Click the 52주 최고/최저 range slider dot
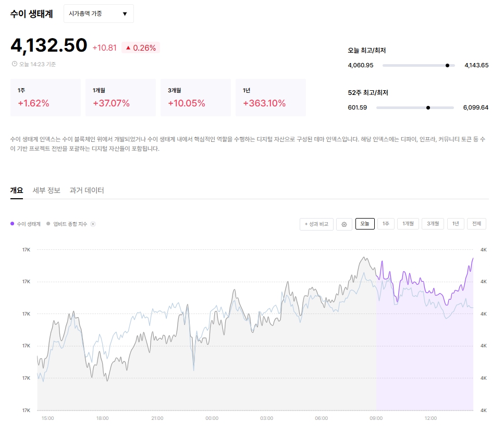 pyautogui.click(x=428, y=108)
